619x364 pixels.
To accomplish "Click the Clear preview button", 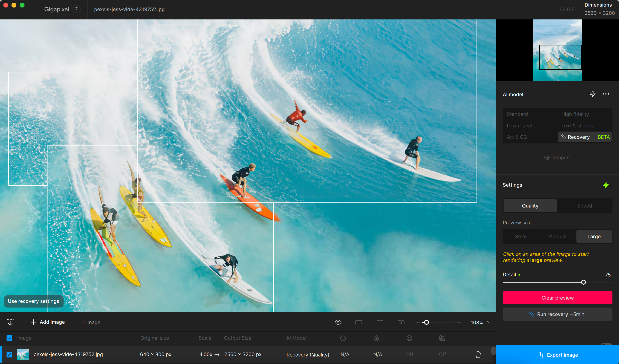I will point(557,298).
